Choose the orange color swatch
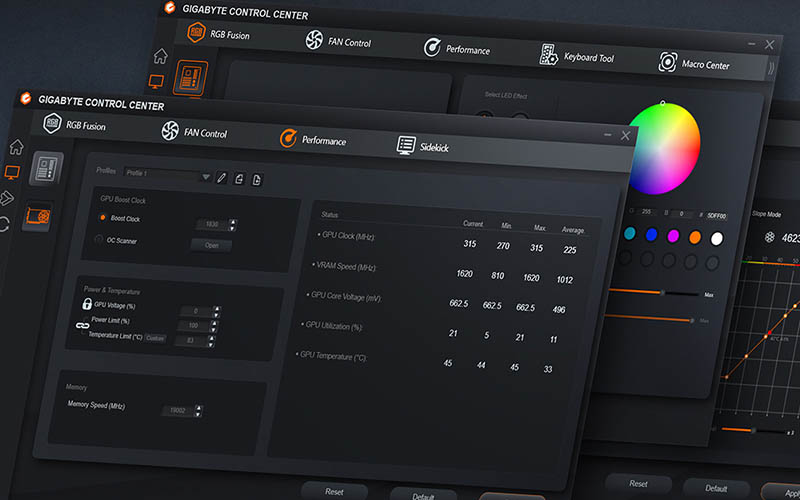Viewport: 800px width, 500px height. [x=695, y=237]
